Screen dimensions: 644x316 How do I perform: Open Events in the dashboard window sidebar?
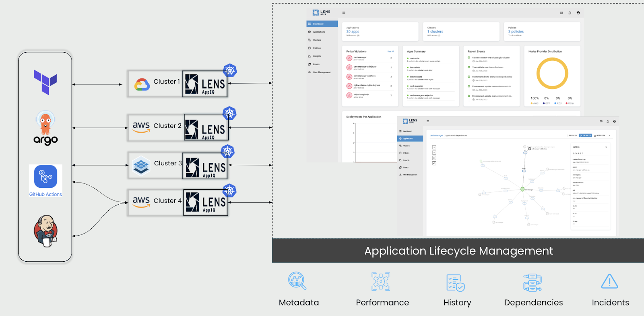coord(322,64)
